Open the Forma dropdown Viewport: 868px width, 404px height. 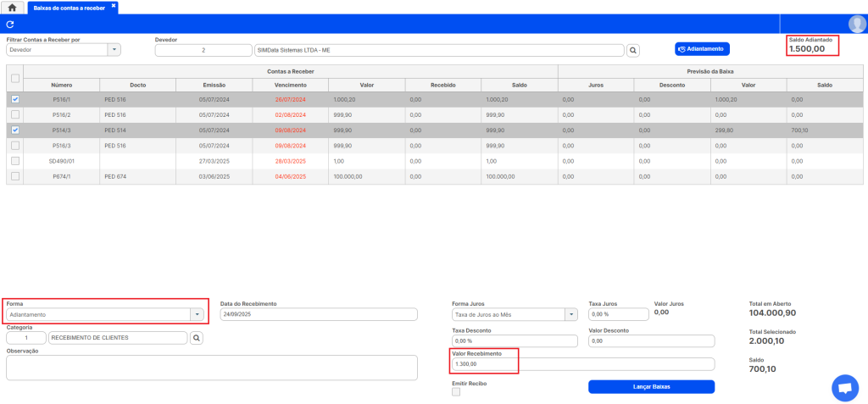click(198, 314)
